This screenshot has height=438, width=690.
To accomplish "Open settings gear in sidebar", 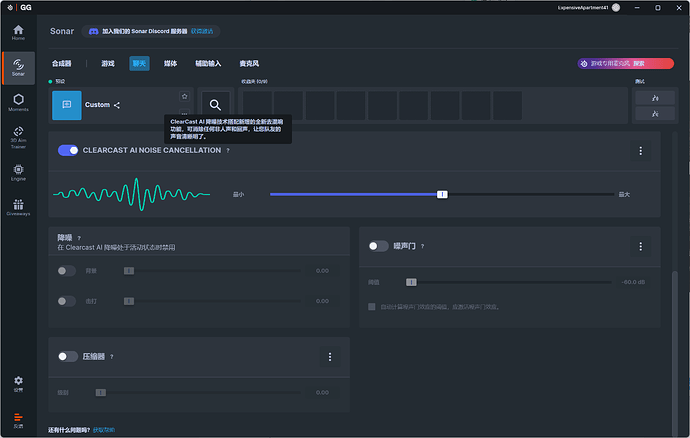I will point(18,382).
